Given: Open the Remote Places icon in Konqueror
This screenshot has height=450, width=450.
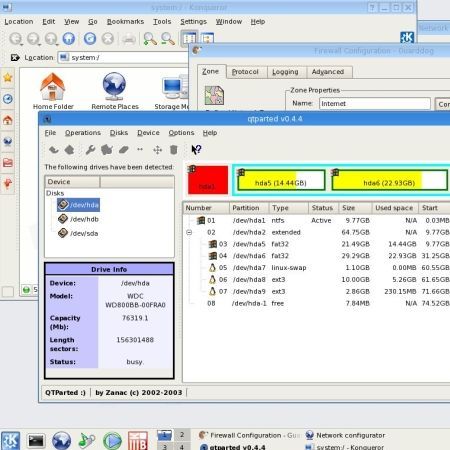Looking at the screenshot, I should tap(115, 91).
